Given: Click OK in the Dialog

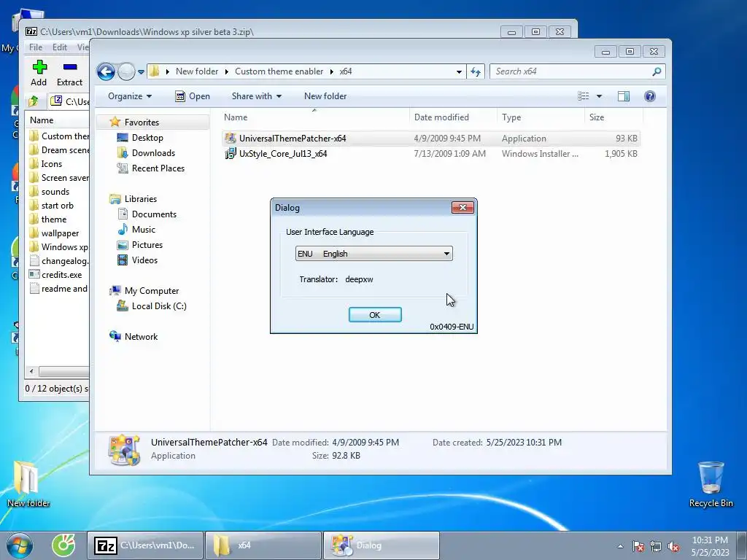Looking at the screenshot, I should [375, 315].
